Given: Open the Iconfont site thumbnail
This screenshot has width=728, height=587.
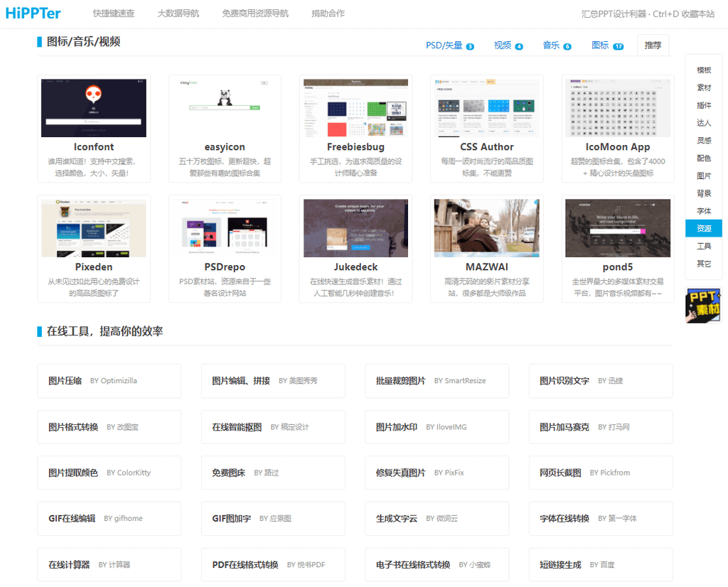Looking at the screenshot, I should (x=94, y=107).
